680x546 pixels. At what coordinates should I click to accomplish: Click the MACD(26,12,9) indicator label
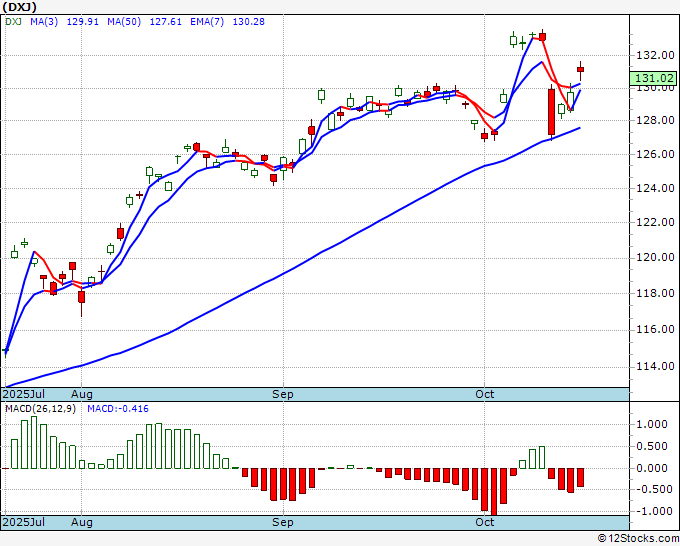(40, 409)
